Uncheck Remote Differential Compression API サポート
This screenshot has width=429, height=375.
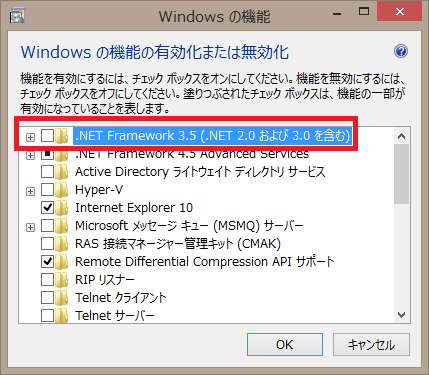[x=47, y=262]
